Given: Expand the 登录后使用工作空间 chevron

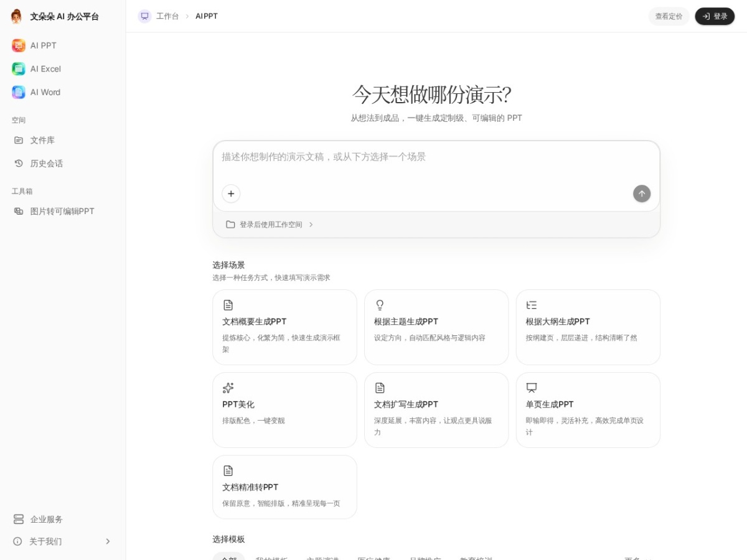Looking at the screenshot, I should 311,225.
